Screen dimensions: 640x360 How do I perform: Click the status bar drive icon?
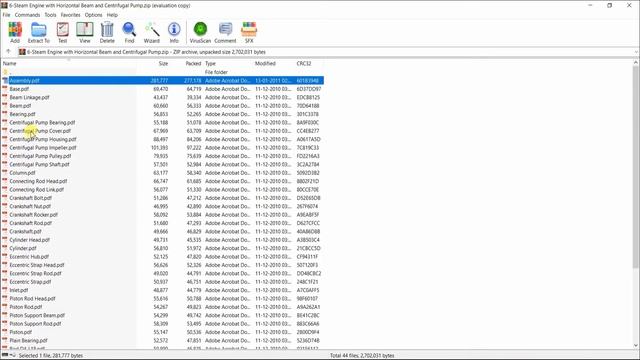point(5,355)
